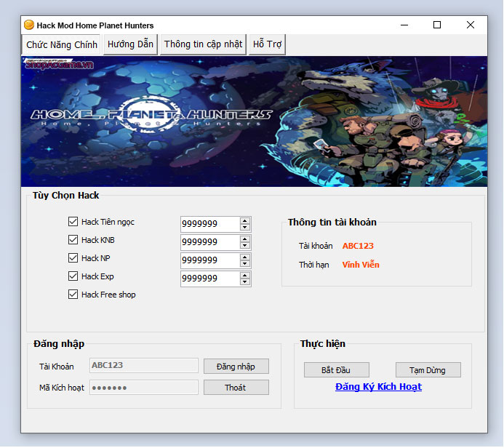Toggle the Hack Tiên ngọc checkbox
This screenshot has width=504, height=448.
click(x=73, y=222)
